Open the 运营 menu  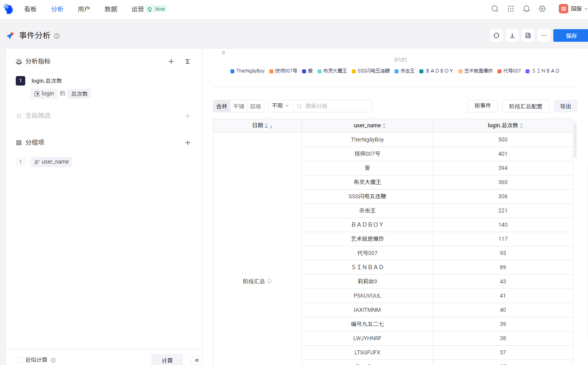point(138,9)
